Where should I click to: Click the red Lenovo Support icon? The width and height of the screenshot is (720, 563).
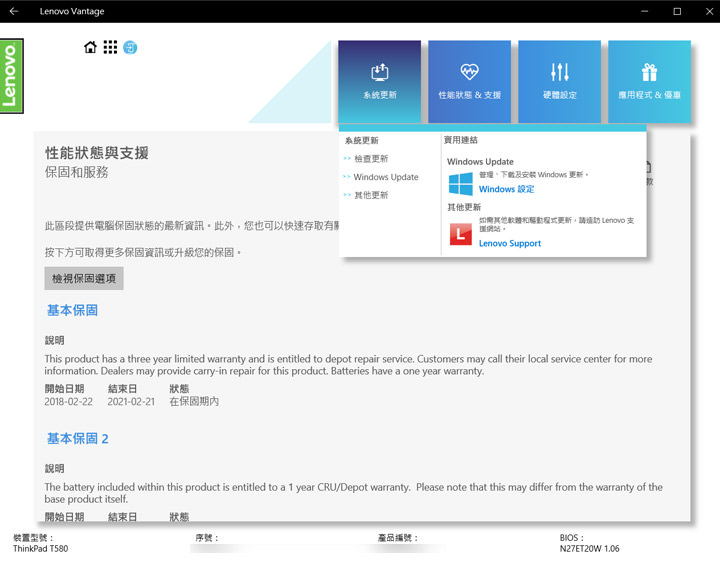(460, 234)
